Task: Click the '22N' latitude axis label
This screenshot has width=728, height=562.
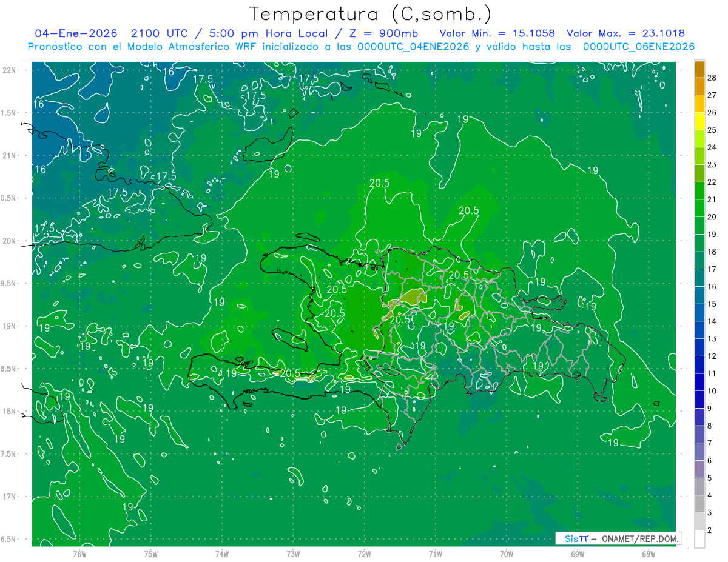Action: coord(9,70)
